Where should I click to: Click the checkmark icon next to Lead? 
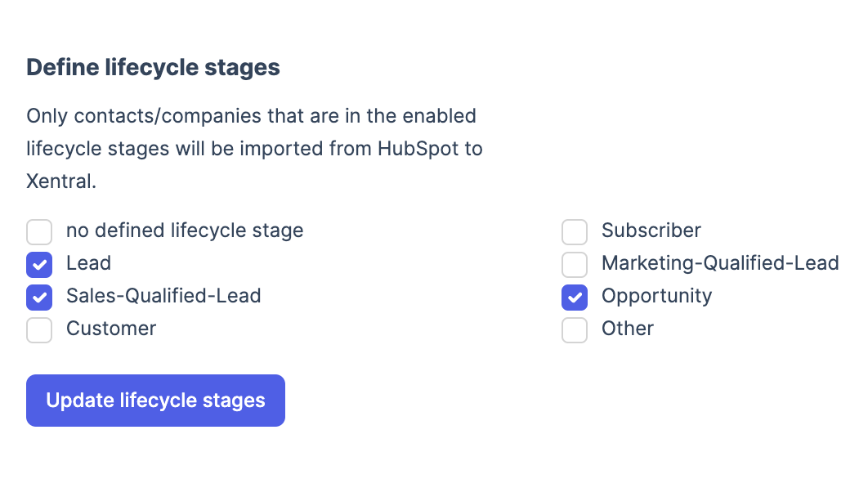[x=39, y=265]
